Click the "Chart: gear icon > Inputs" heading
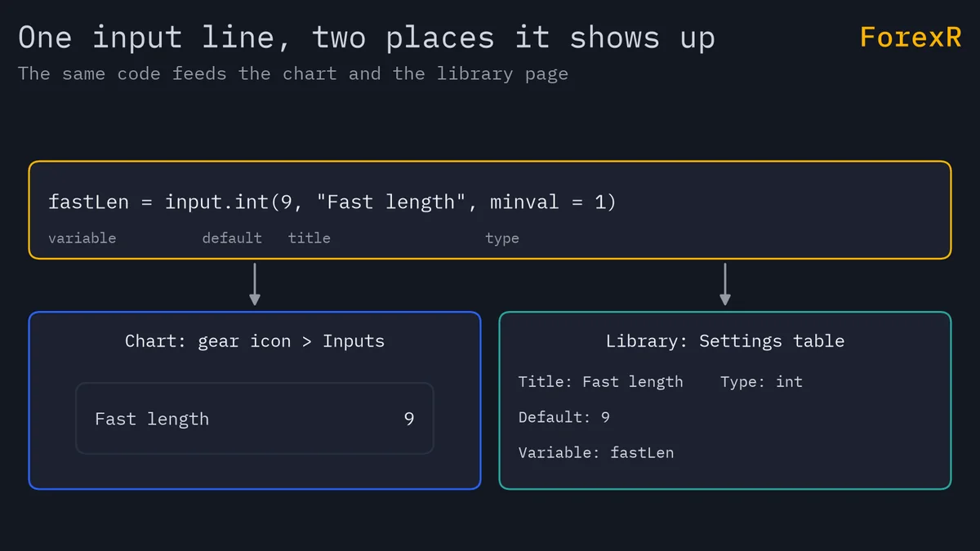The height and width of the screenshot is (551, 980). coord(255,341)
